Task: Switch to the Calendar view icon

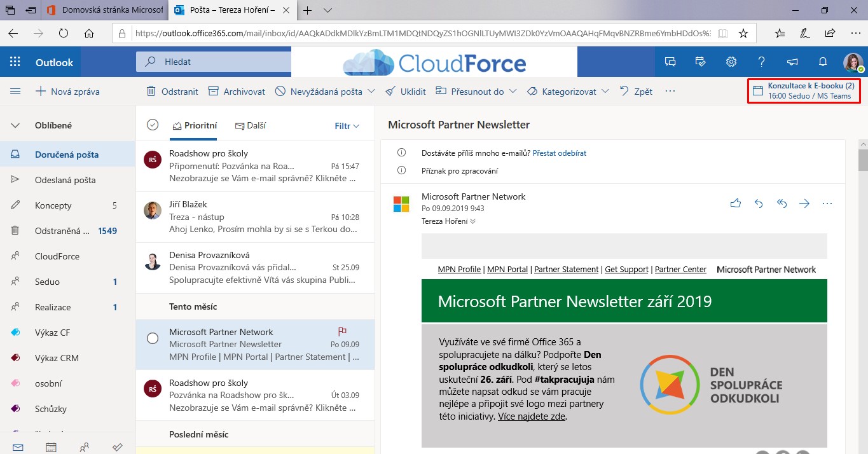Action: 51,447
